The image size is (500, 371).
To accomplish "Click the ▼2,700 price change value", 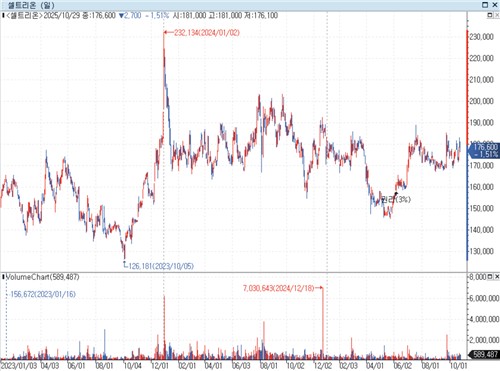I will tap(130, 15).
